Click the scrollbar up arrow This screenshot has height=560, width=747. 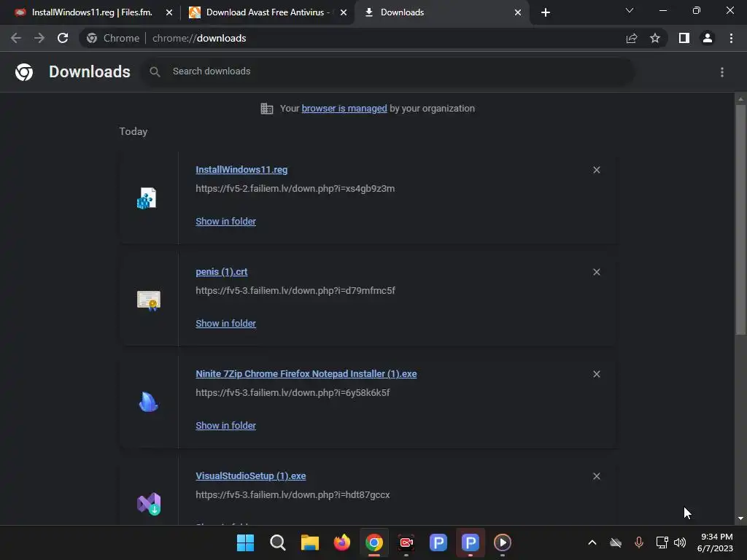(740, 99)
